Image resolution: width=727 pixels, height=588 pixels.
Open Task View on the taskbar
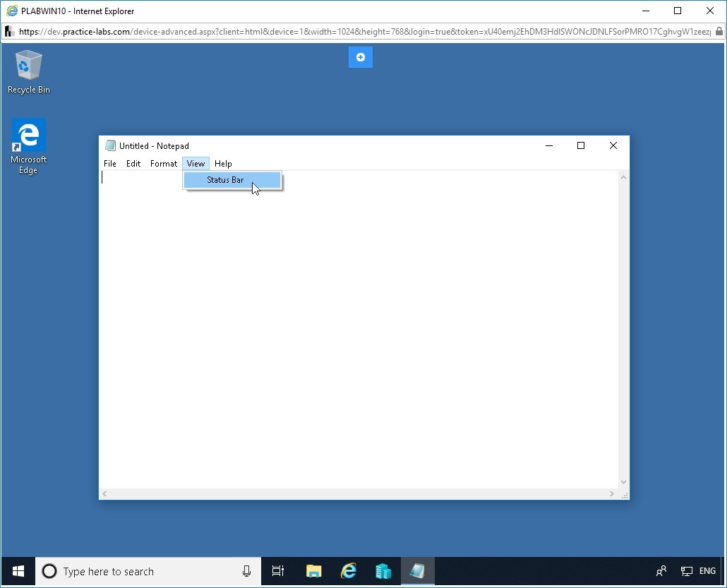[x=277, y=571]
